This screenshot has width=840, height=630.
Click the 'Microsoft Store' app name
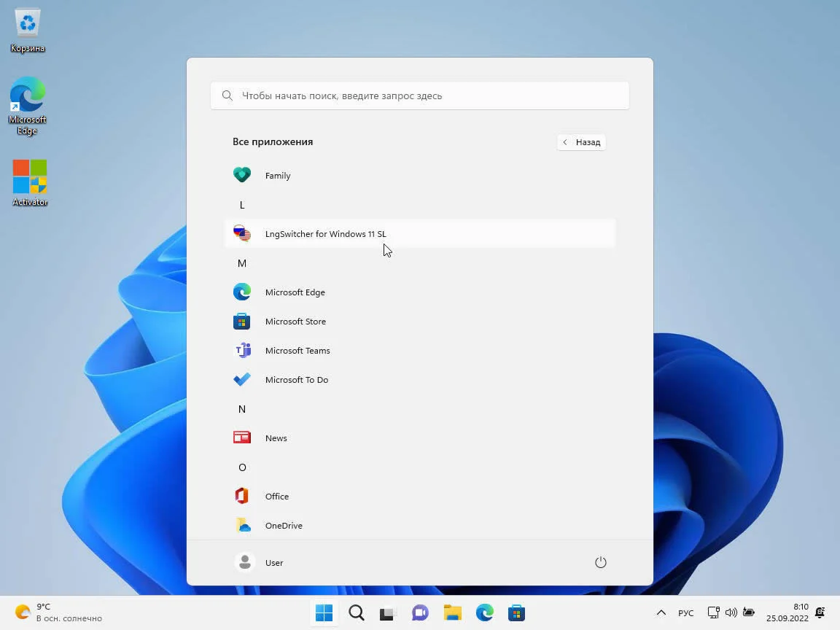coord(295,322)
